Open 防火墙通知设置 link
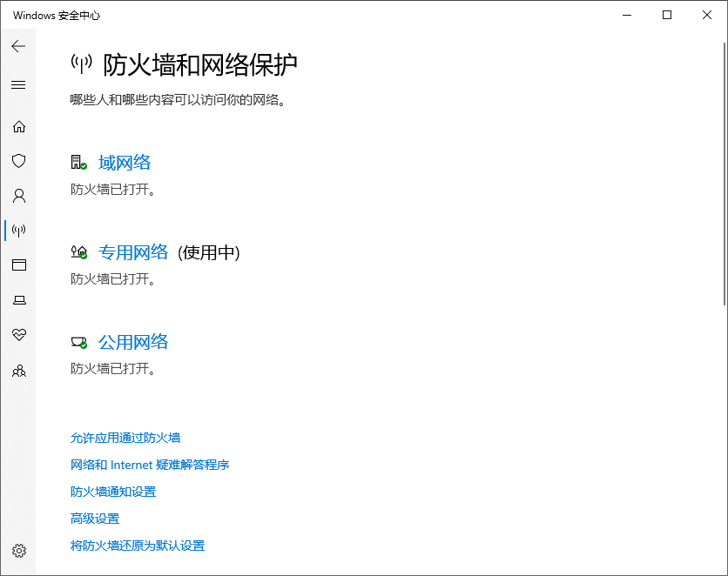This screenshot has width=728, height=576. pos(113,492)
